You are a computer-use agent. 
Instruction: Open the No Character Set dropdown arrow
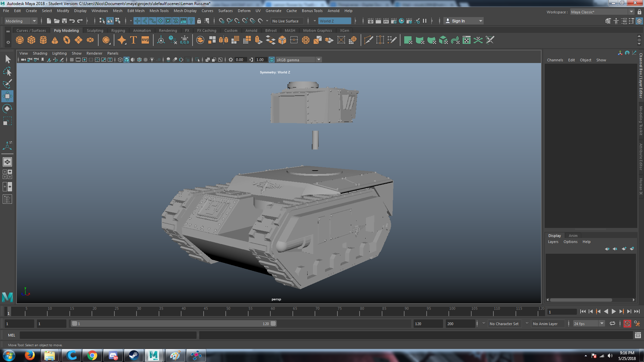pyautogui.click(x=484, y=323)
